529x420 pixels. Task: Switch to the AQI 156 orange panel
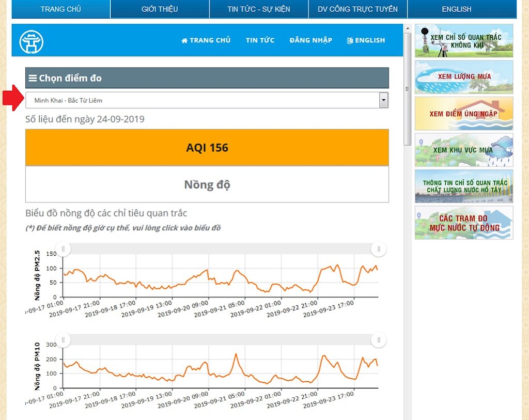click(x=207, y=148)
